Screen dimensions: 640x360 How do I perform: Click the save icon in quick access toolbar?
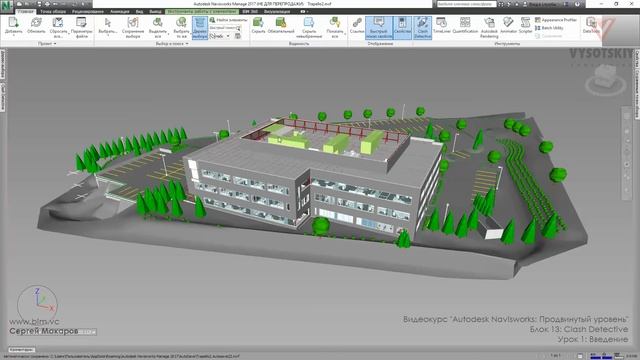(39, 4)
